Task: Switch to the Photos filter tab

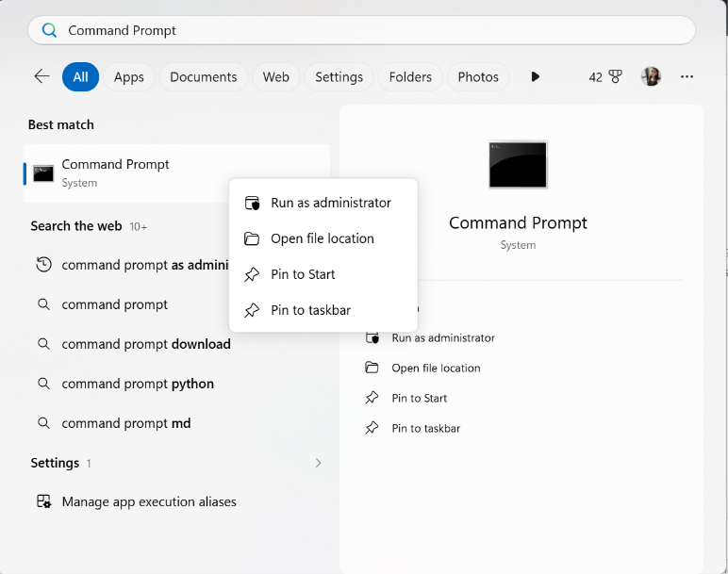Action: click(478, 77)
